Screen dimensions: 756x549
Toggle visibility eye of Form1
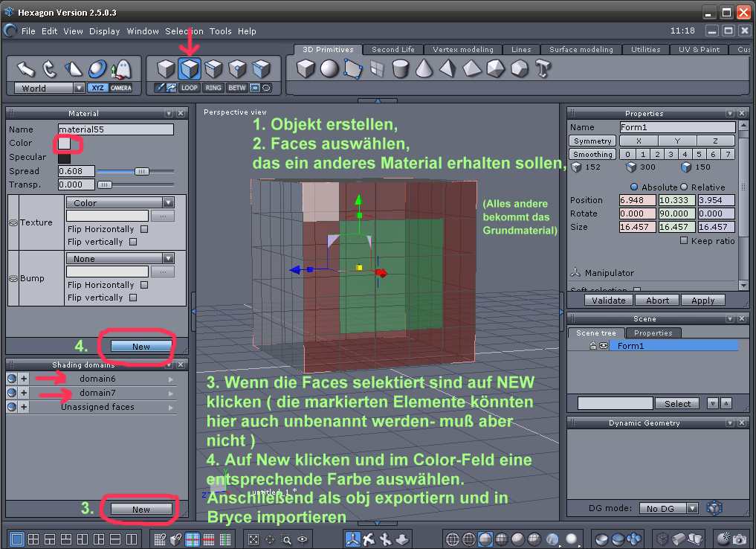[603, 346]
